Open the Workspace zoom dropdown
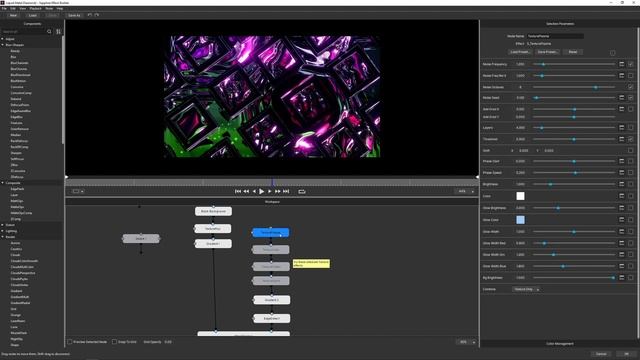This screenshot has width=640, height=360. pyautogui.click(x=466, y=342)
